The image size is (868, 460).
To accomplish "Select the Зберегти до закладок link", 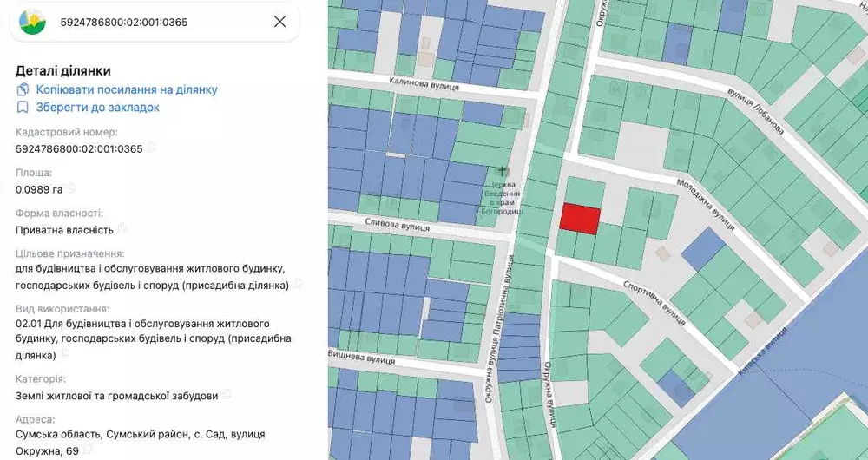I will tap(97, 108).
